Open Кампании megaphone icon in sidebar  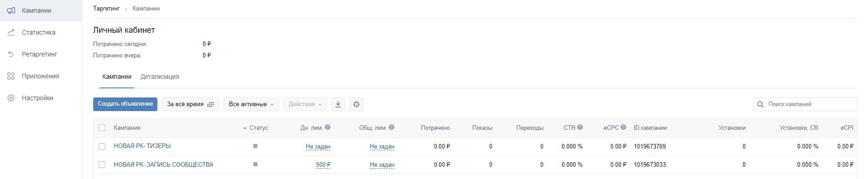11,10
